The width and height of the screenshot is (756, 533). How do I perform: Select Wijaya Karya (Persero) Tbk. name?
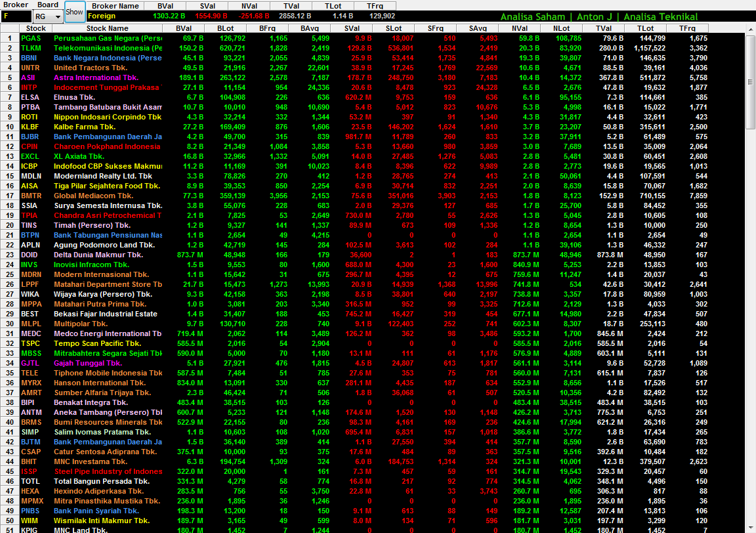[x=102, y=294]
